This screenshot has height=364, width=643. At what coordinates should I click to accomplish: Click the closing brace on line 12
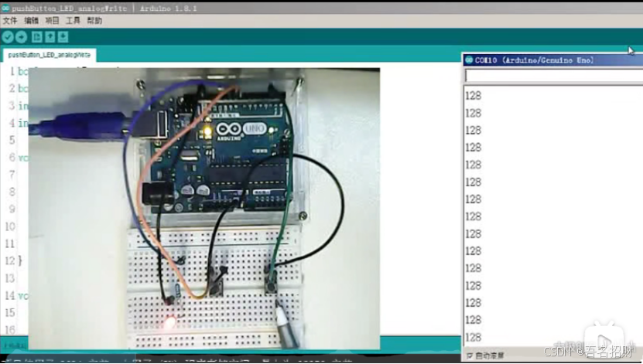click(x=20, y=261)
